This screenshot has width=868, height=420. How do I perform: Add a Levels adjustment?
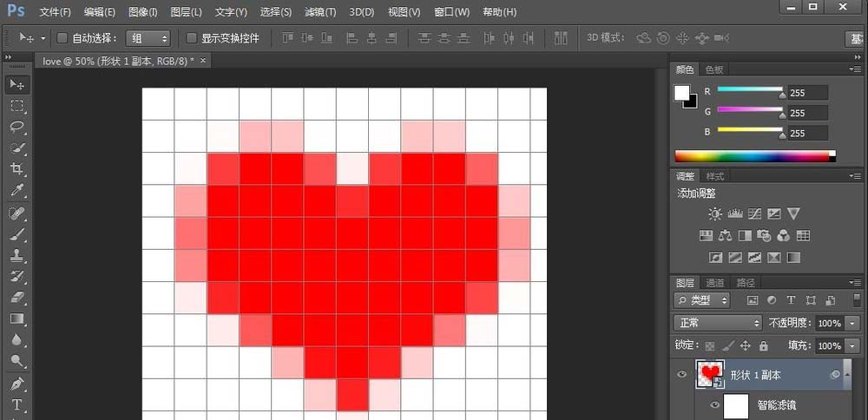(x=735, y=214)
